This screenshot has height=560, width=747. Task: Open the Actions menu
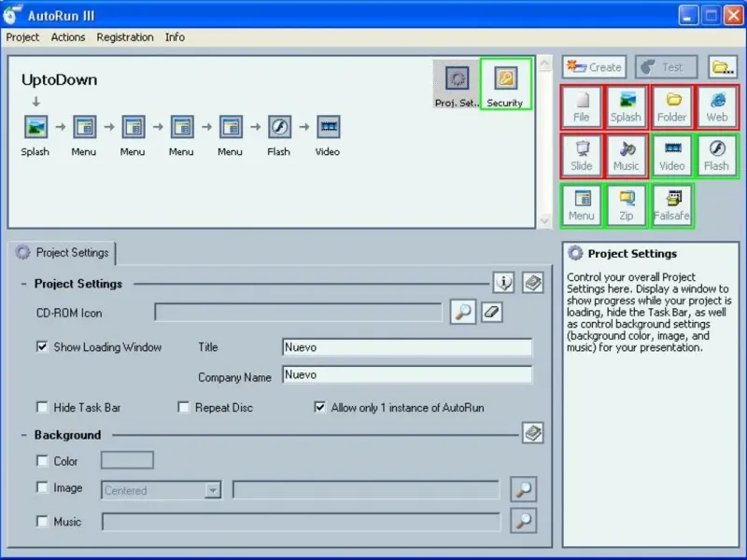point(68,37)
